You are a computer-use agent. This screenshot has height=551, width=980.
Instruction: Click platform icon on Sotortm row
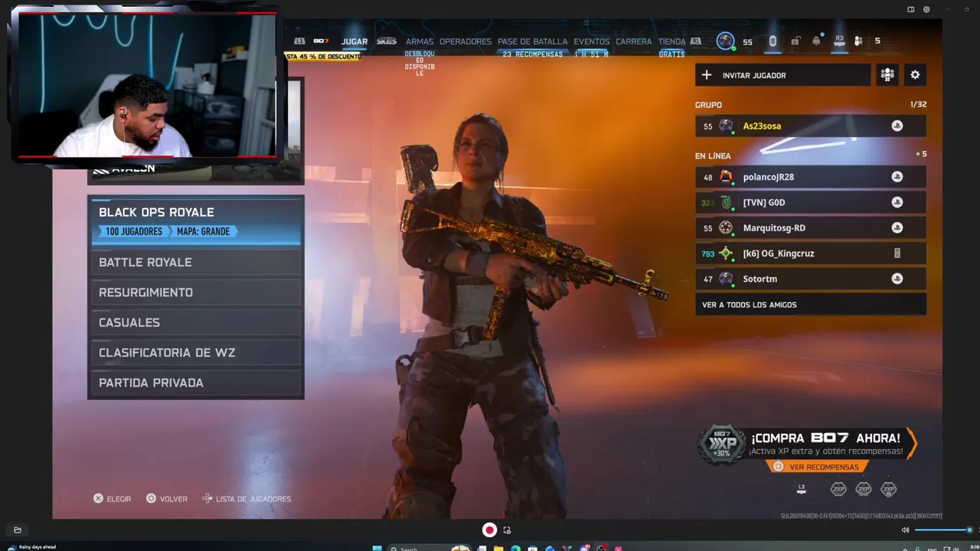(897, 279)
